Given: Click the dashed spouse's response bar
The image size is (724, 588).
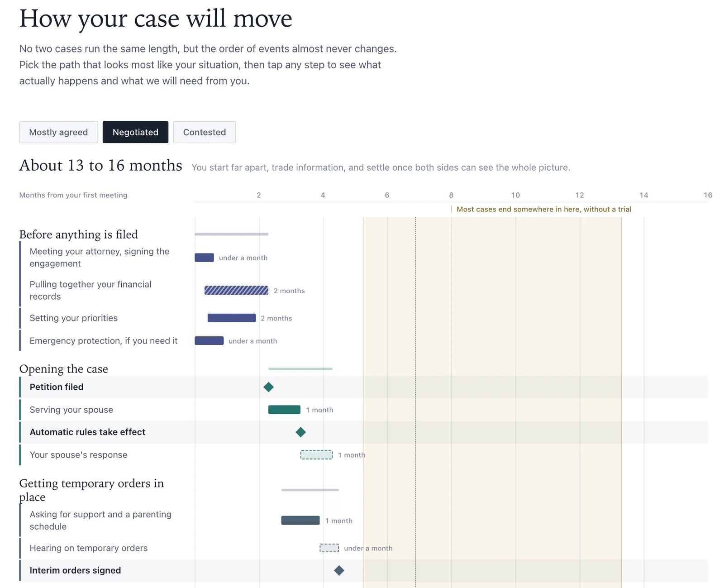Looking at the screenshot, I should click(316, 455).
